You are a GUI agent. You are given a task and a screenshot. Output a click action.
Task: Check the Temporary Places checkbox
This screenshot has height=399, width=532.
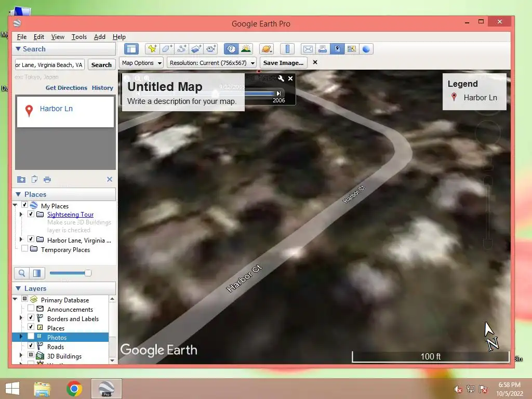click(24, 248)
